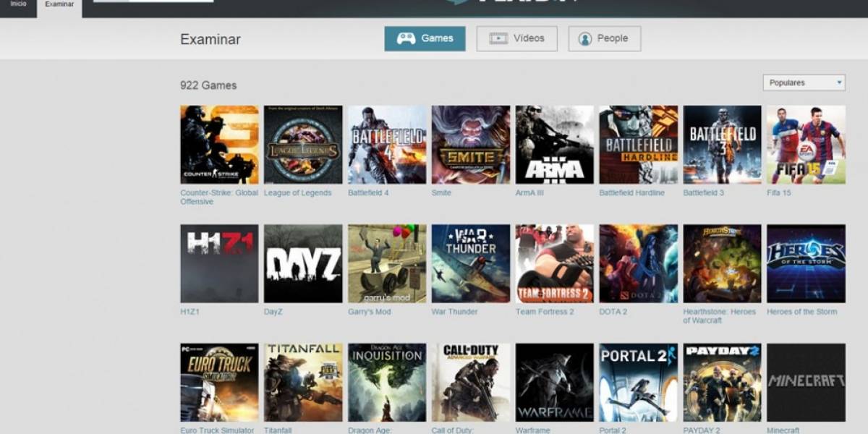The width and height of the screenshot is (868, 434).
Task: Select the Warframe cover
Action: point(555,382)
